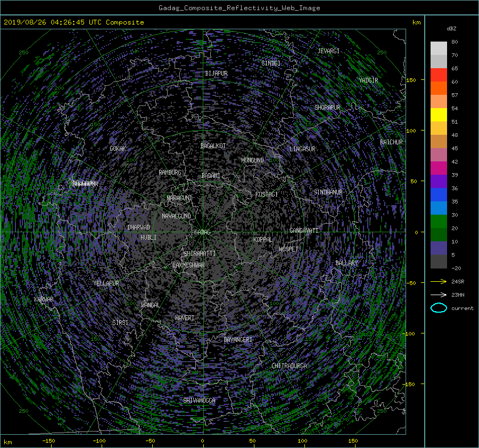Click the JEVARGI city label
479x448 pixels.
[328, 51]
